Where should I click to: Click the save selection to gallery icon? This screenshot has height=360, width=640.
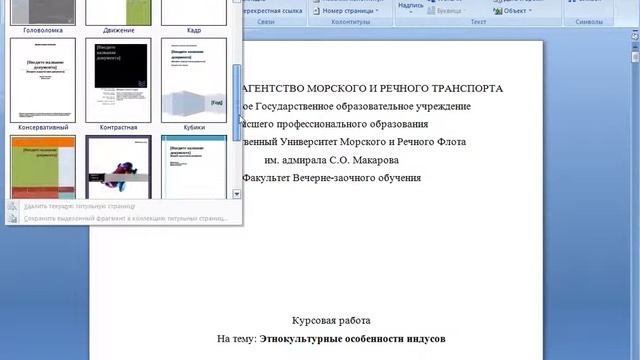point(13,218)
